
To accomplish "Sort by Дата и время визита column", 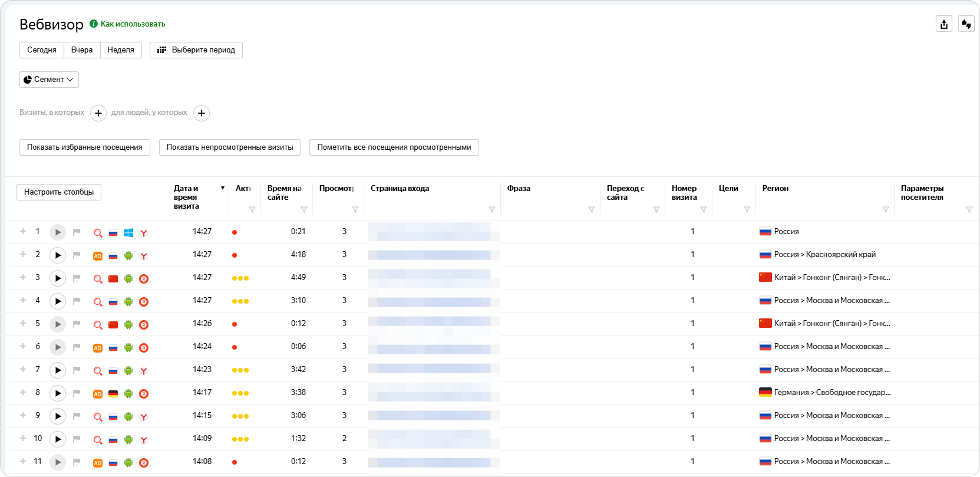I will point(187,197).
